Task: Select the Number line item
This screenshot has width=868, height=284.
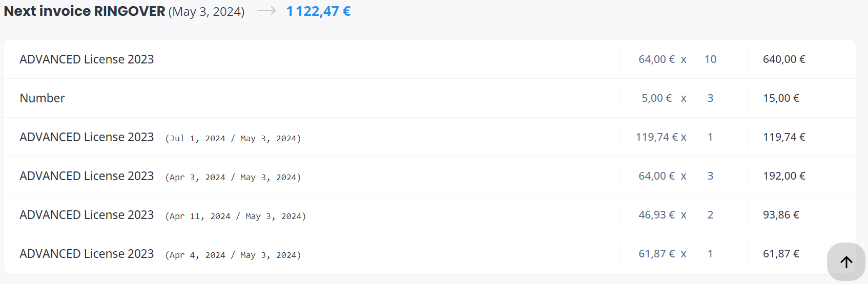Action: [430, 98]
